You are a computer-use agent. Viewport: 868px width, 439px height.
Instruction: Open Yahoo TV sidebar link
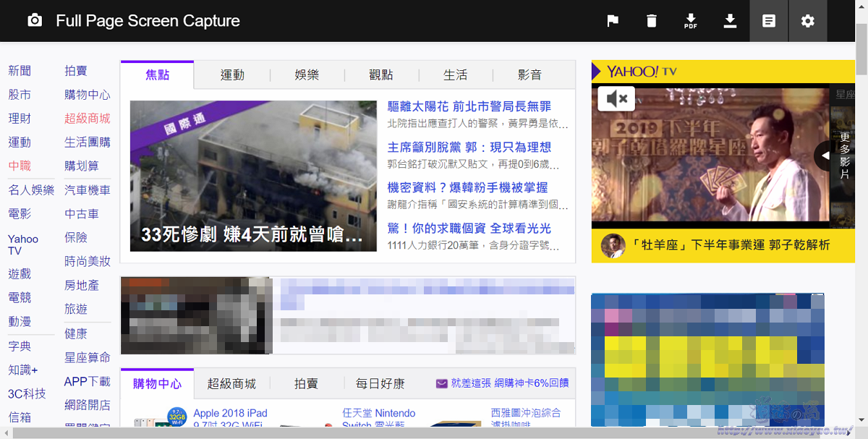pyautogui.click(x=23, y=244)
